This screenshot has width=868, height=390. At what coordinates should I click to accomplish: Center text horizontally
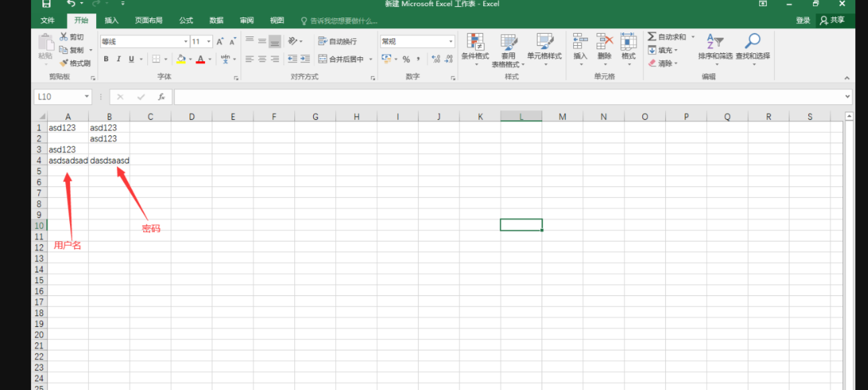(x=262, y=59)
